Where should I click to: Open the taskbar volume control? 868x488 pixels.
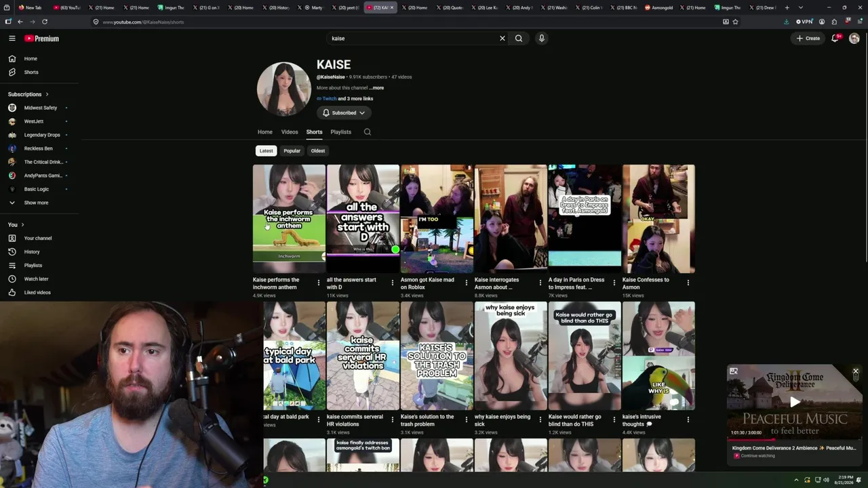click(826, 480)
